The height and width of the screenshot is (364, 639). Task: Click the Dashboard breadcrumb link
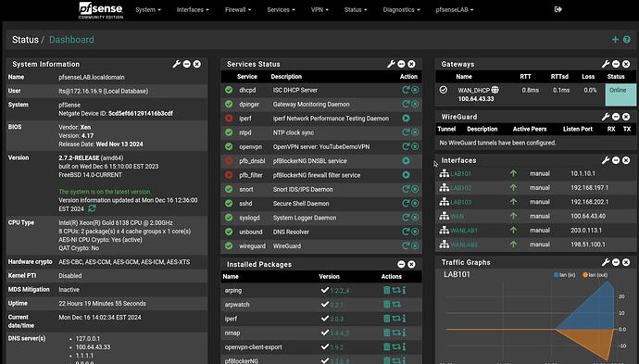pos(71,40)
